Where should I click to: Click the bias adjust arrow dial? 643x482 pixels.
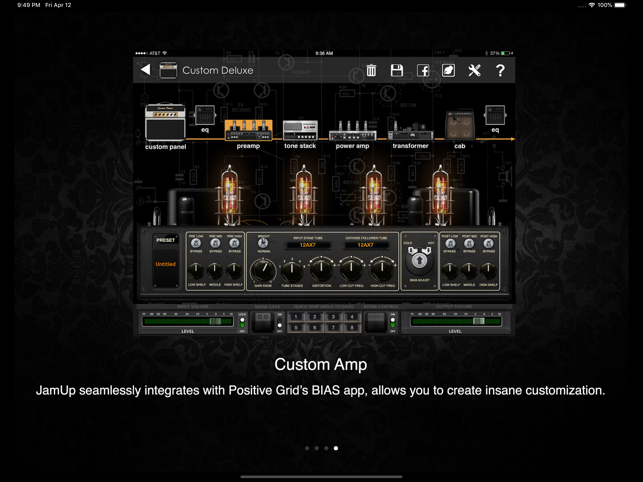419,260
